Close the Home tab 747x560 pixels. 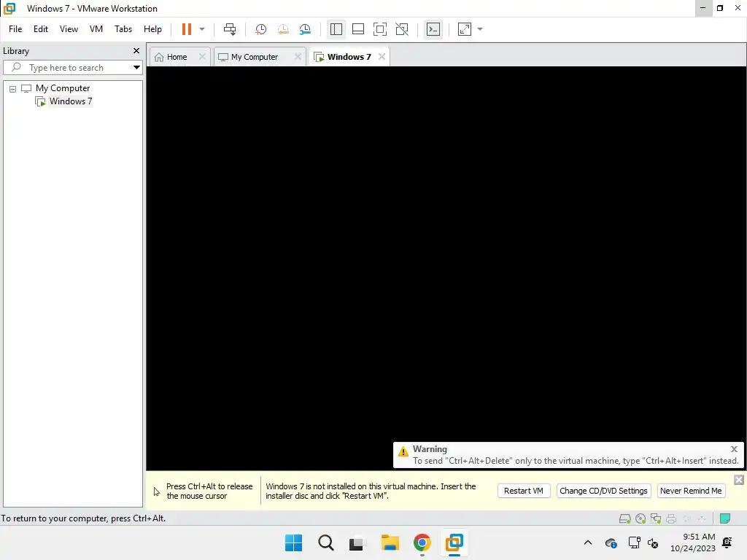click(203, 57)
